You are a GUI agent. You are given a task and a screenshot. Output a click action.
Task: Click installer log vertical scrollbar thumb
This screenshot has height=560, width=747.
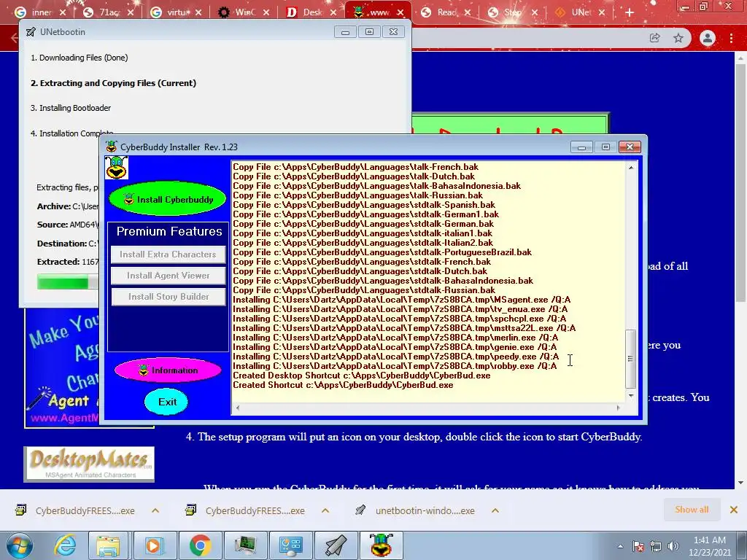point(631,359)
